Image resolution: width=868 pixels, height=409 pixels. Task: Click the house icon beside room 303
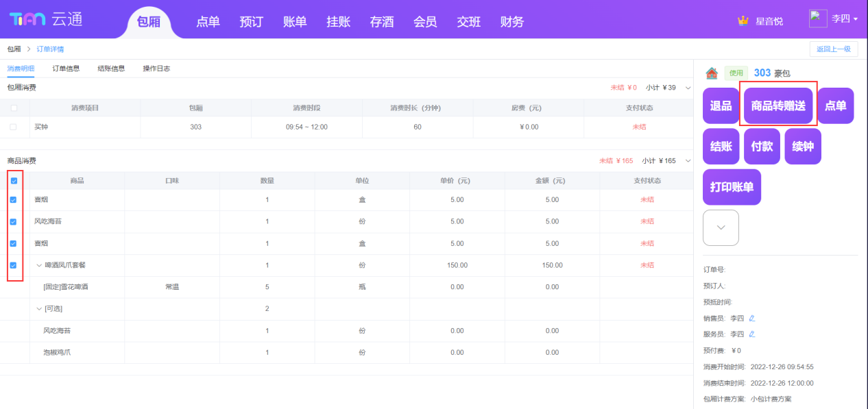(712, 73)
